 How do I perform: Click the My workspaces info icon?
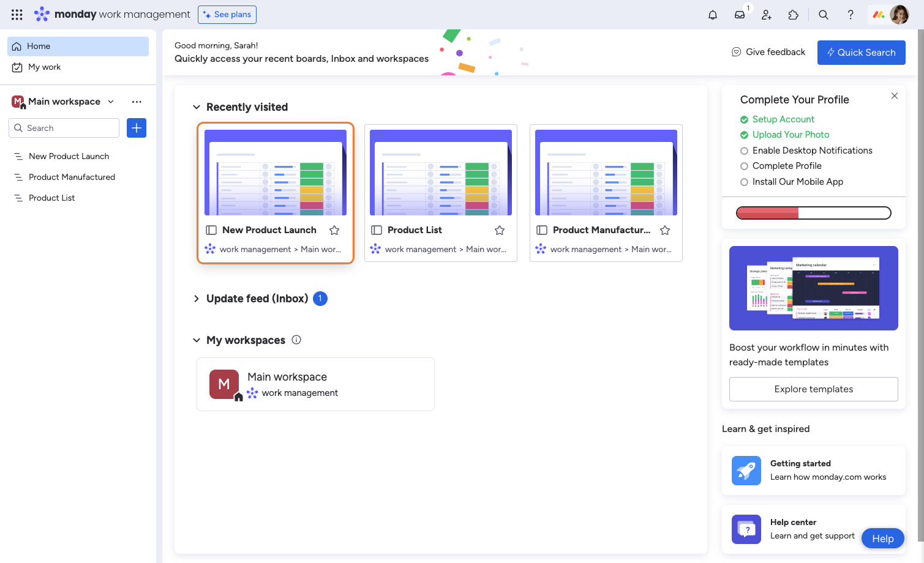[x=296, y=340]
